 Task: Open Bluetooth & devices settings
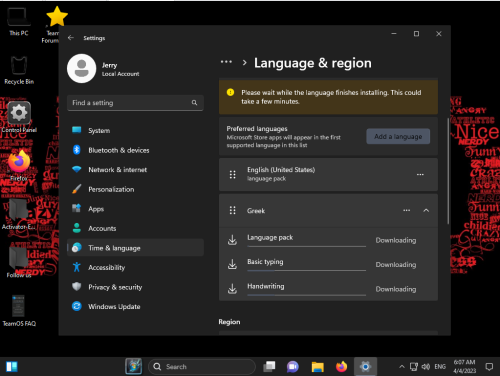(135, 150)
